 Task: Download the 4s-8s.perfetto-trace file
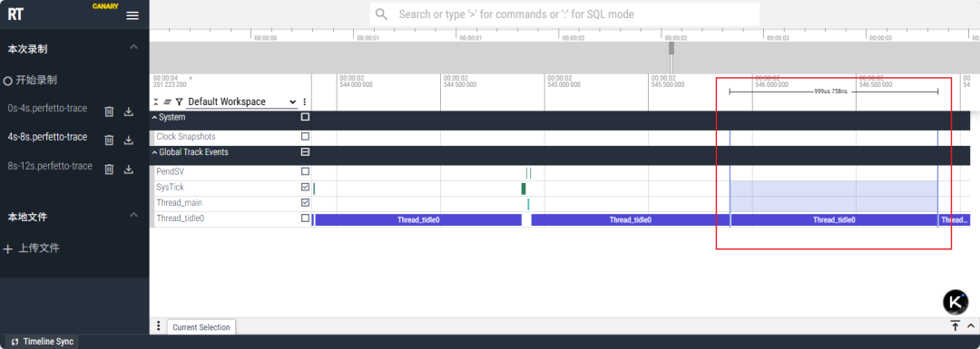click(x=129, y=140)
